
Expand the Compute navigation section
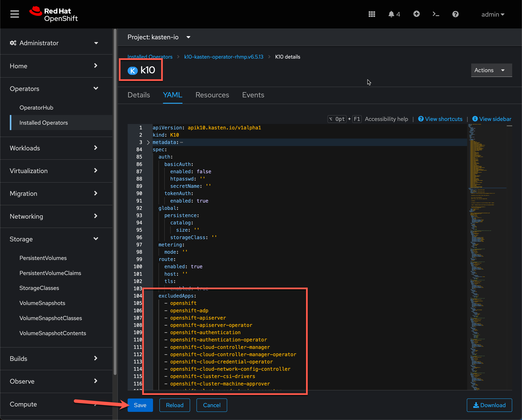[x=54, y=404]
